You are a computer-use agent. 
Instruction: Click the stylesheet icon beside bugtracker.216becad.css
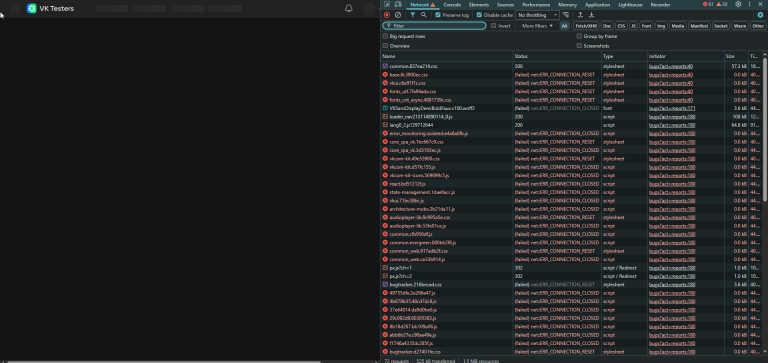click(385, 285)
